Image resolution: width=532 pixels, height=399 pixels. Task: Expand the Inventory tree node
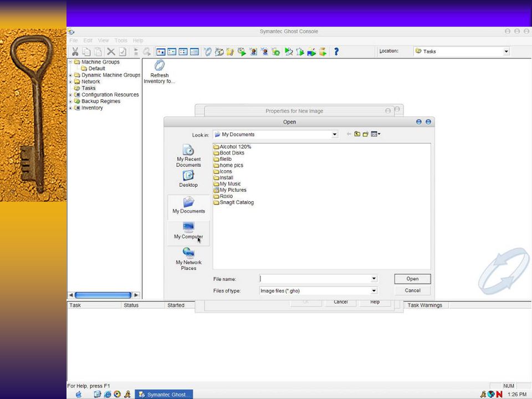click(70, 108)
